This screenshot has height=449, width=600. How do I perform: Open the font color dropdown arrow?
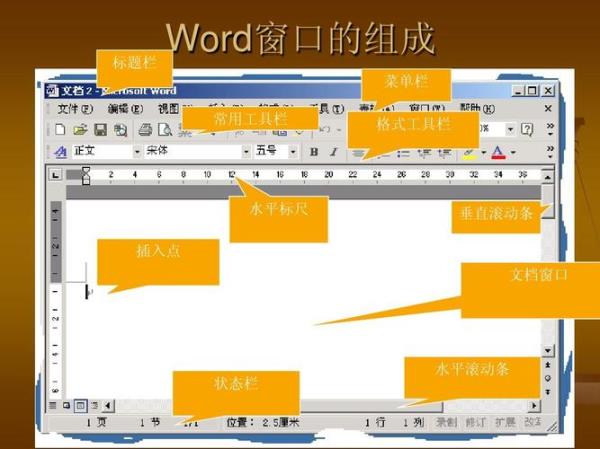click(x=513, y=152)
